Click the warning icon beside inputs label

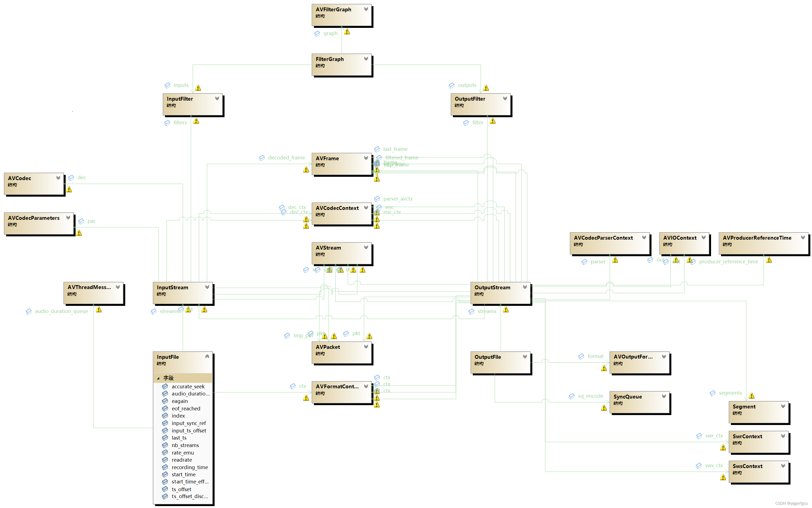(x=198, y=88)
